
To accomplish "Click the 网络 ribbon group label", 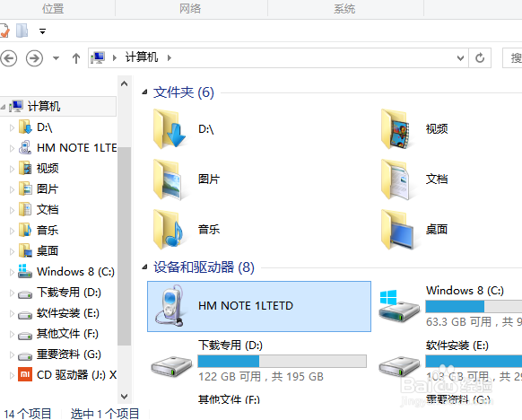I will [190, 8].
